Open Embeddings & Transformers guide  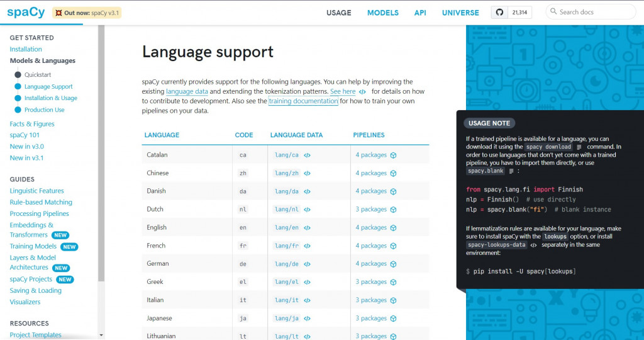click(31, 230)
